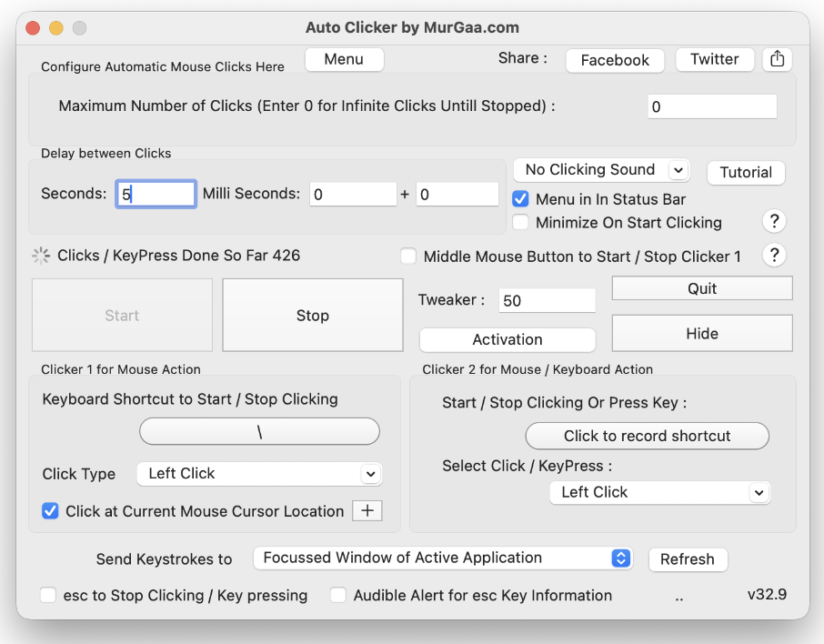Click the help icon beside Middle Mouse Button option

[x=773, y=256]
